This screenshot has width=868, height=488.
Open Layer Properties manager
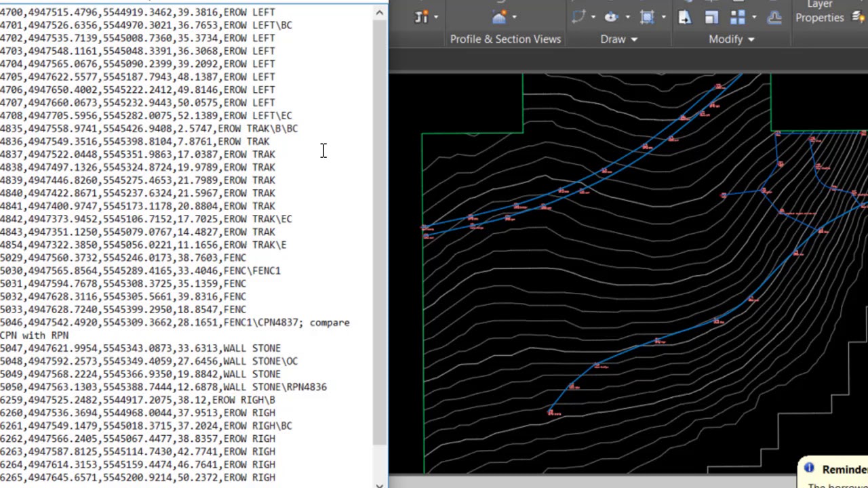coord(819,12)
